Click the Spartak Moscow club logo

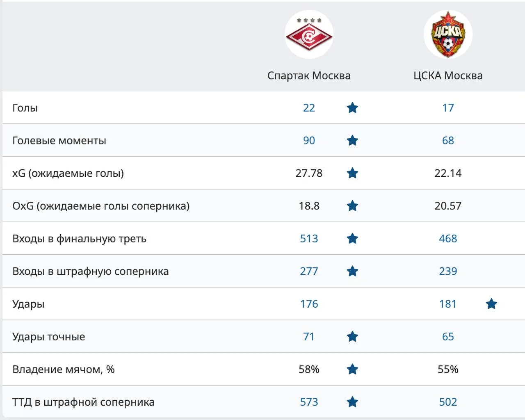(x=309, y=34)
